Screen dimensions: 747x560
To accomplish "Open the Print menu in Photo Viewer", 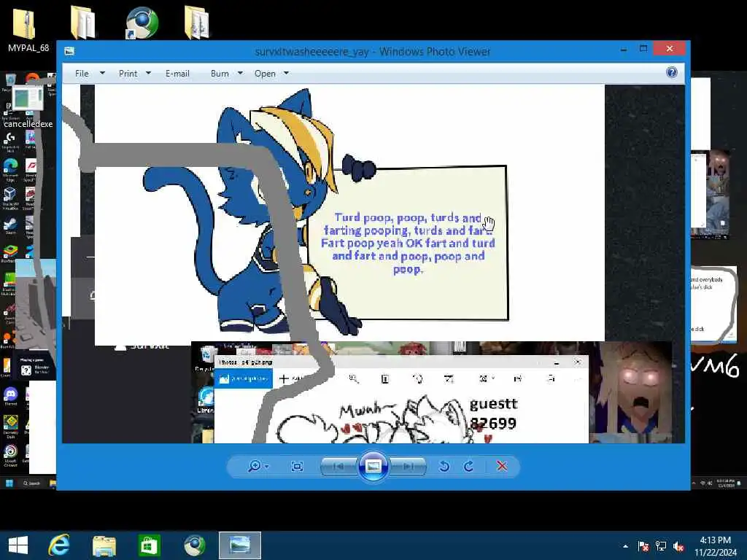I will tap(128, 74).
